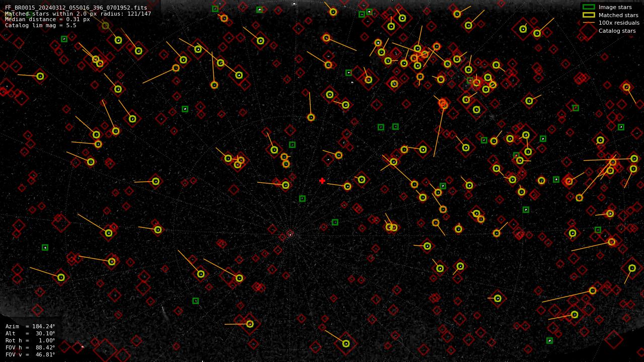Viewport: 644px width, 362px height.
Task: Click the 'Azim = 184.24°' readout
Action: coord(30,326)
